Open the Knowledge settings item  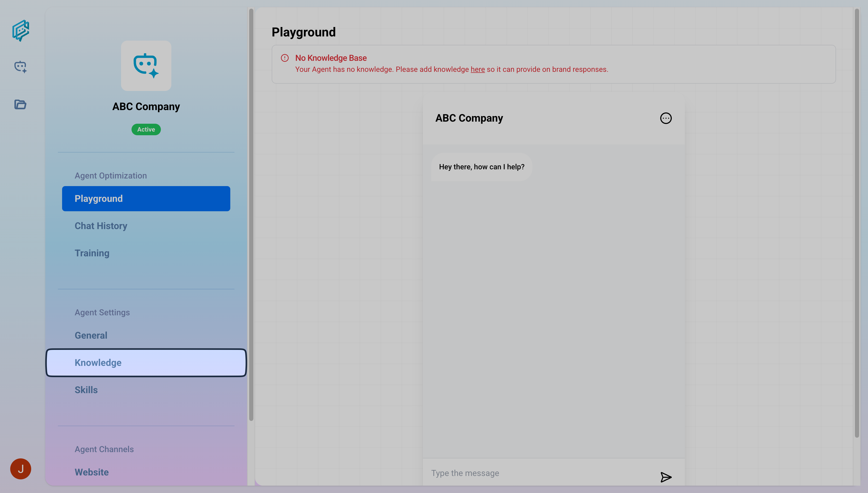coord(146,363)
